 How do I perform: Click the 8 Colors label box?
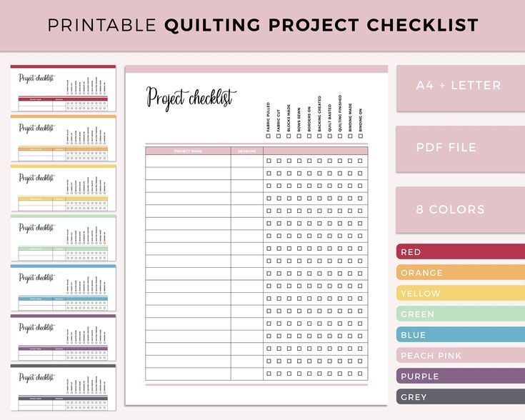point(460,210)
